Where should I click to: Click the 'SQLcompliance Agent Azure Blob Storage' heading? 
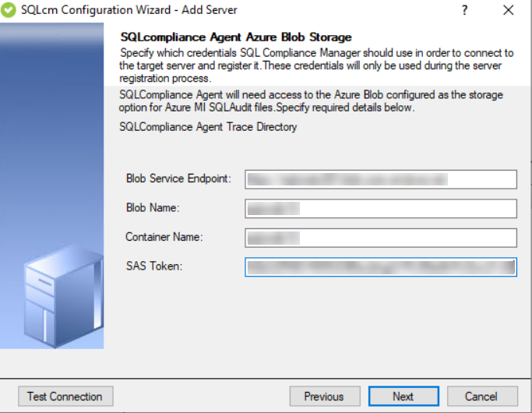(x=236, y=37)
